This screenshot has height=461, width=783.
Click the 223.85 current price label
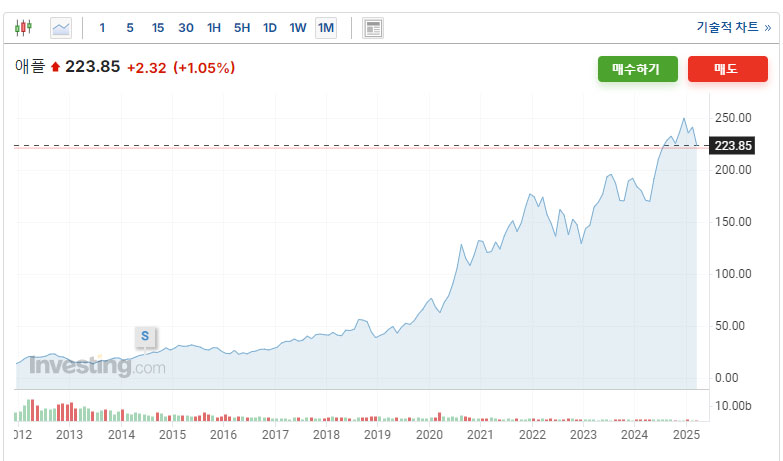pos(92,66)
